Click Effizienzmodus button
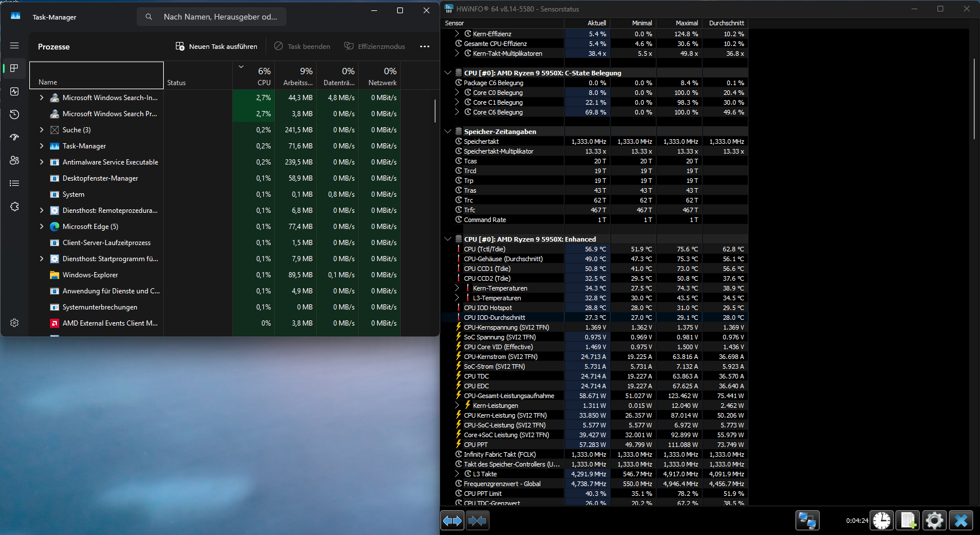The width and height of the screenshot is (980, 535). coord(375,47)
